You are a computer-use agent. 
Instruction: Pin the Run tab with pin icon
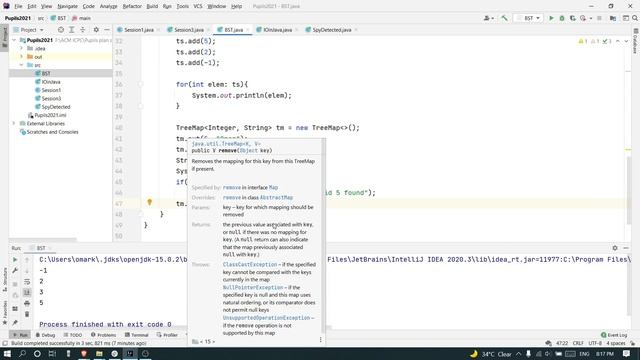[15, 322]
